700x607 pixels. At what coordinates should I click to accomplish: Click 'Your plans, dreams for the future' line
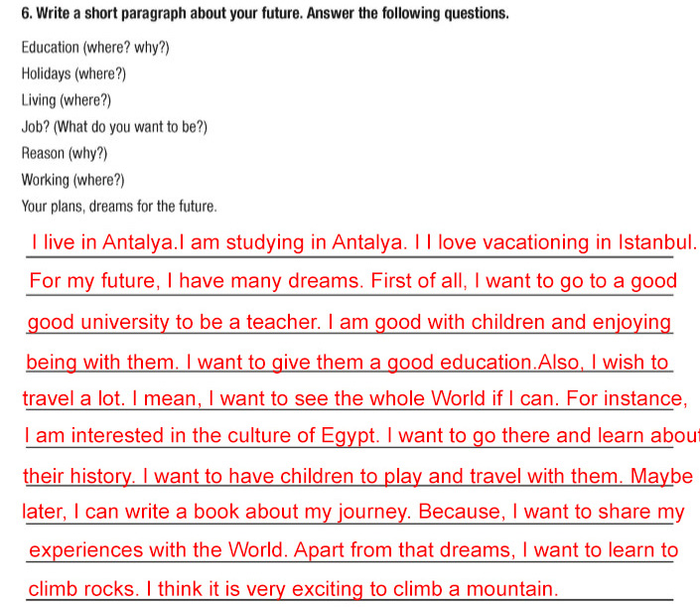tap(119, 207)
